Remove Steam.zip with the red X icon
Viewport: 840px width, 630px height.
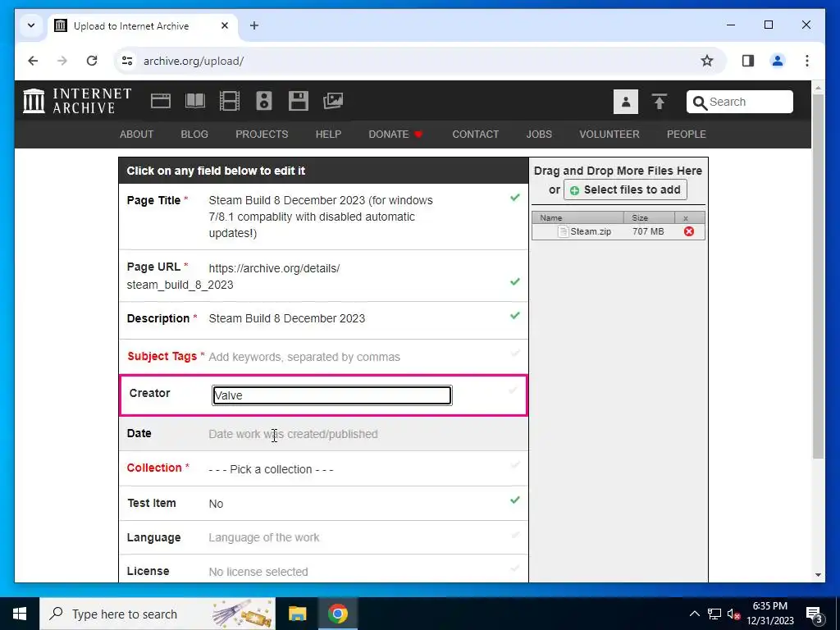[x=689, y=231]
